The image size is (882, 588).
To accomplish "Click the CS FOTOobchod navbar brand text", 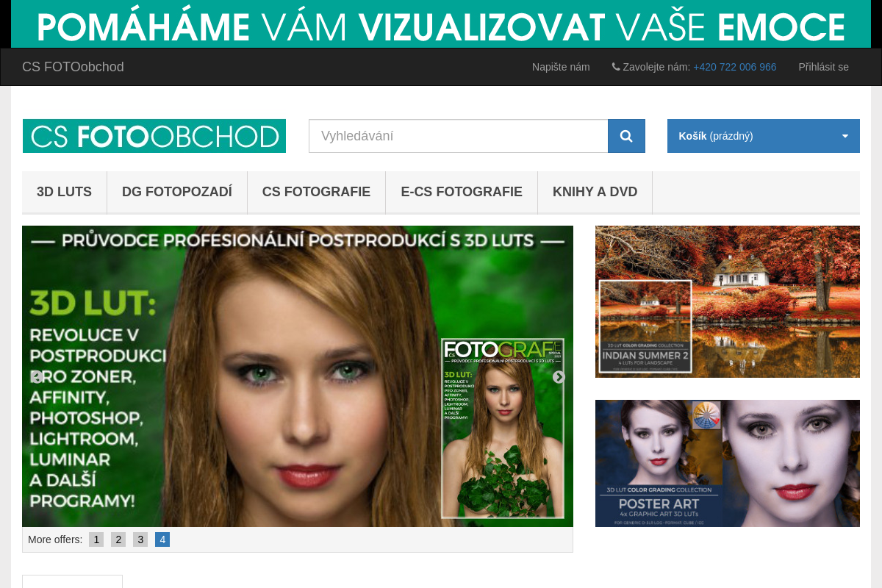I will click(73, 67).
